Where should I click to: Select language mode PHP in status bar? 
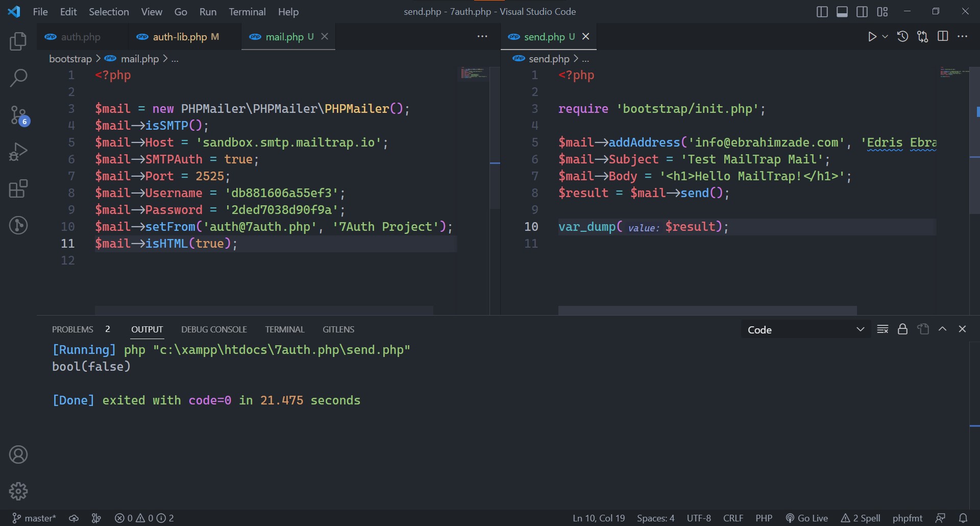[764, 518]
